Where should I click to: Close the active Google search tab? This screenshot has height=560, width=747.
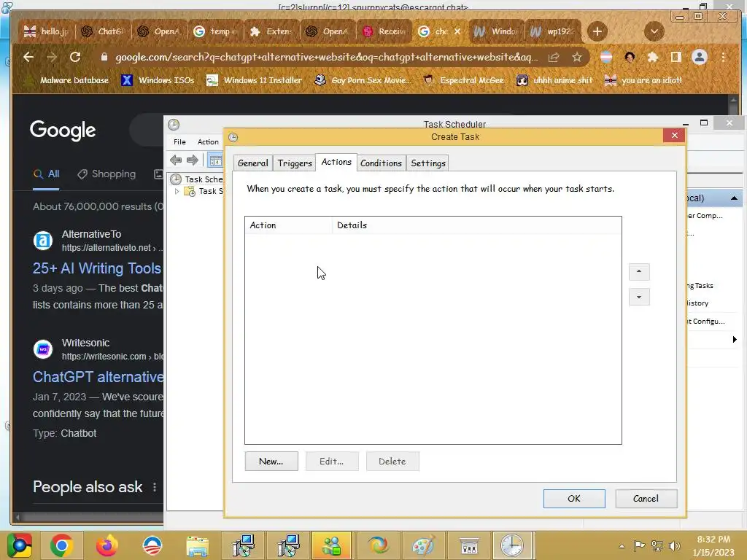[x=457, y=31]
